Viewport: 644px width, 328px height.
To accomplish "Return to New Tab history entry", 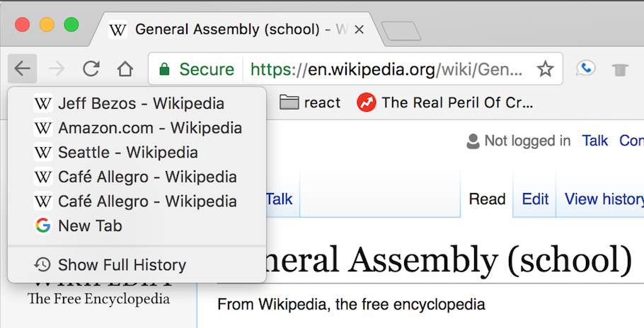I will pyautogui.click(x=89, y=225).
